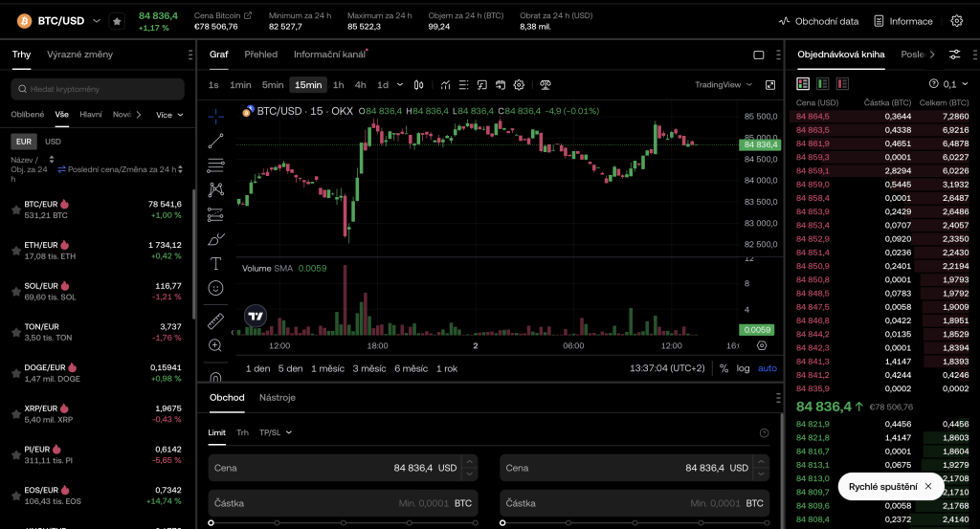Open chart settings gear icon
The height and width of the screenshot is (529, 980).
point(519,85)
